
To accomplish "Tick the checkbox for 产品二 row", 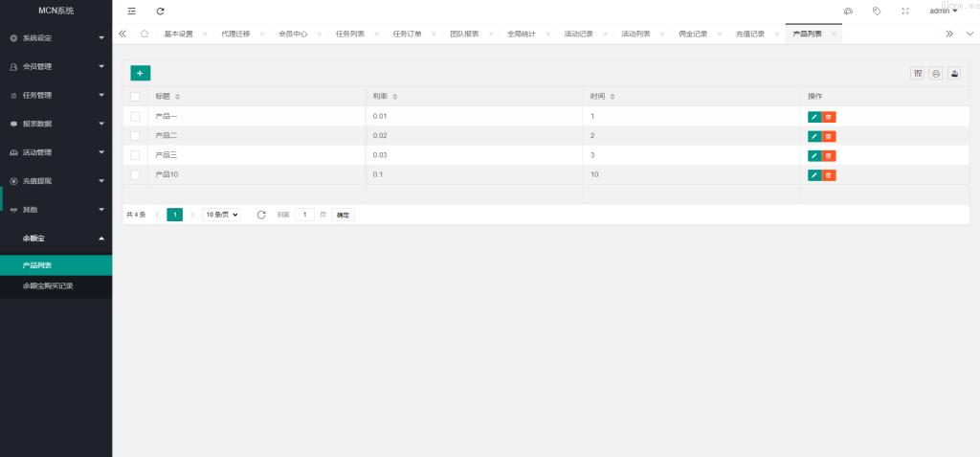I will [135, 136].
